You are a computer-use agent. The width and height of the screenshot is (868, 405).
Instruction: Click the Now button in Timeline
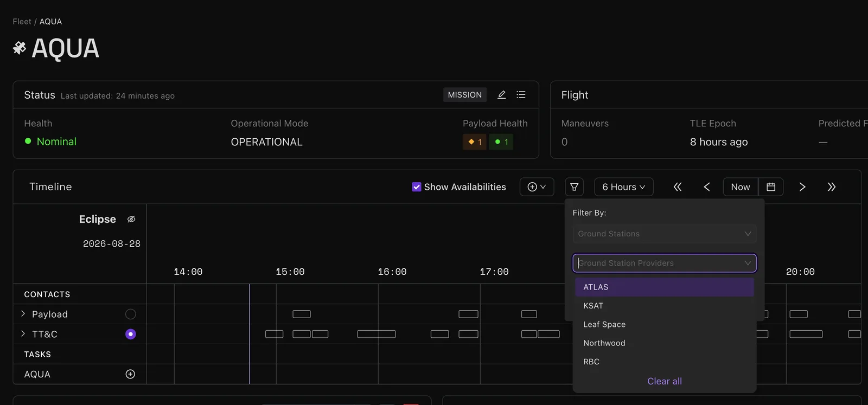[x=741, y=187]
